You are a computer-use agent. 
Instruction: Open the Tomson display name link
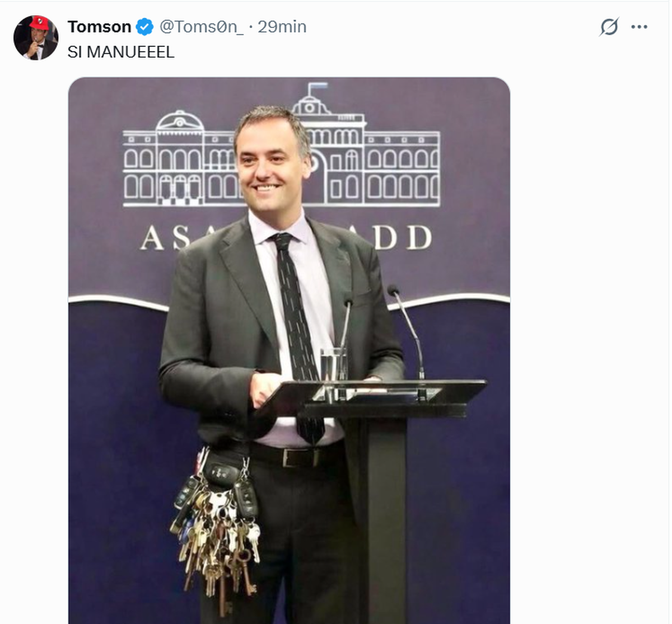[x=99, y=27]
